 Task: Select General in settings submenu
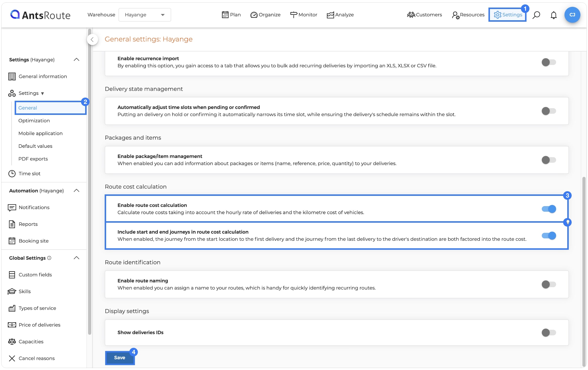pos(51,108)
